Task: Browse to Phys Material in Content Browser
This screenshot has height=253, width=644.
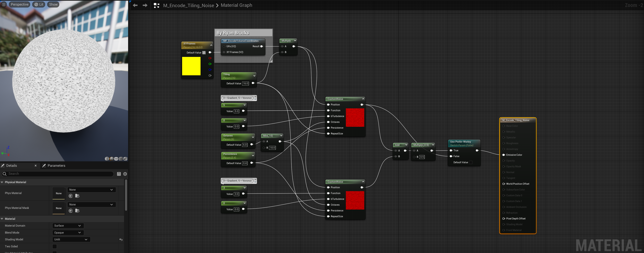Action: [x=77, y=196]
